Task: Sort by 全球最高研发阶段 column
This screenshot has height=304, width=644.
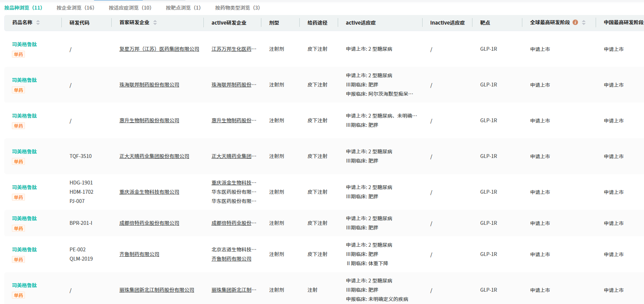Action: coord(584,23)
